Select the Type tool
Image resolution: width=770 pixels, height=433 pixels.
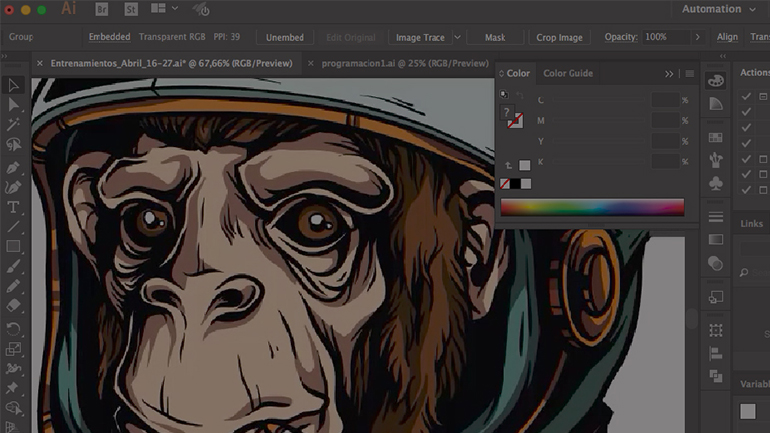[13, 207]
